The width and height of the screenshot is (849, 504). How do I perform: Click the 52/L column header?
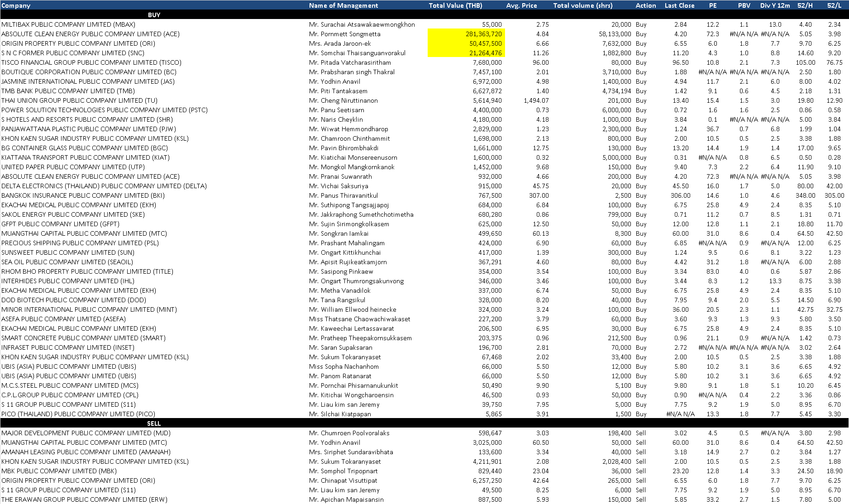[x=834, y=5]
